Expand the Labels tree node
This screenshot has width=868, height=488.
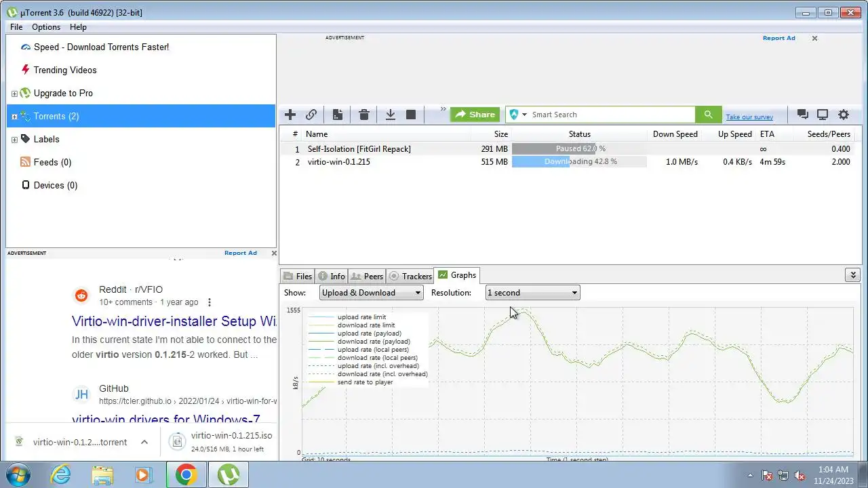pyautogui.click(x=14, y=140)
